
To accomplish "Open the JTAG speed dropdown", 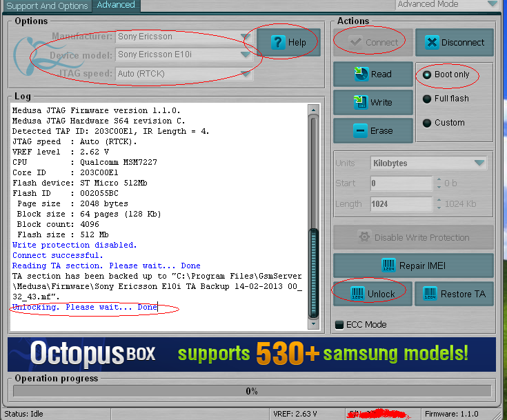I will [x=245, y=74].
